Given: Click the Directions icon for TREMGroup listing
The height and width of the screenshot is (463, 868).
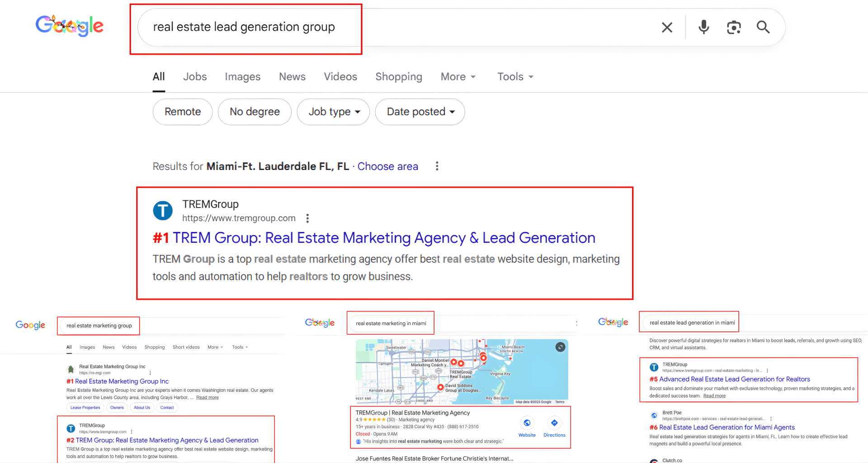Looking at the screenshot, I should (554, 423).
